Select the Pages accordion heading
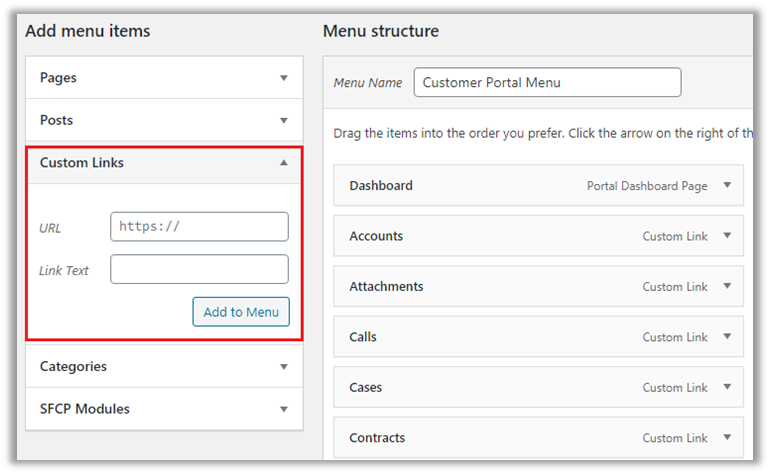 (58, 78)
